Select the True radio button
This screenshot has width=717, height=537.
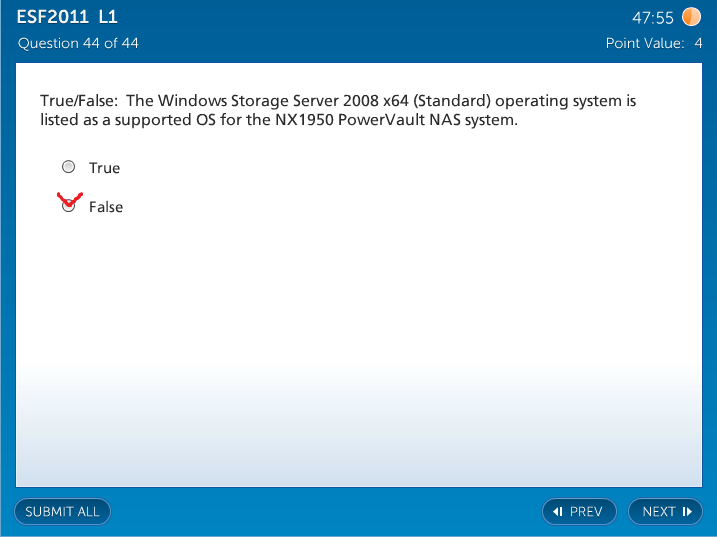click(x=68, y=167)
